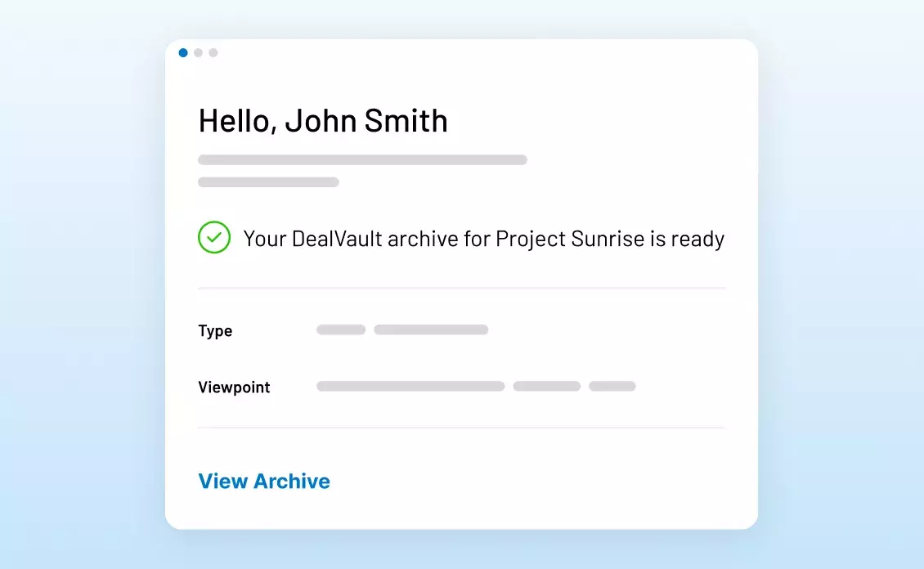Select the 'Hello, John Smith' heading

(x=323, y=121)
